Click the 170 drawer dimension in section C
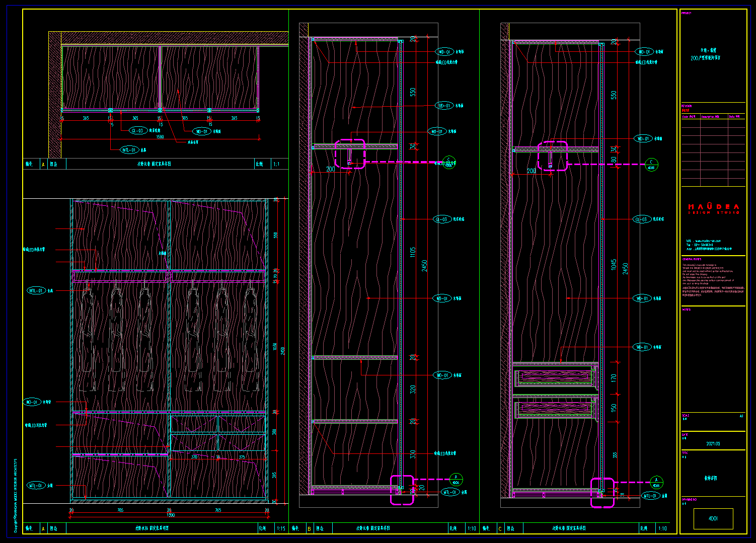Image resolution: width=756 pixels, height=543 pixels. [614, 377]
